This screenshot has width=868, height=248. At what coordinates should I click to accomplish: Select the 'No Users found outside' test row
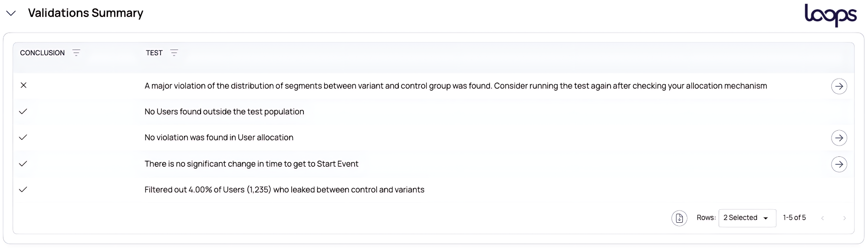pos(433,112)
